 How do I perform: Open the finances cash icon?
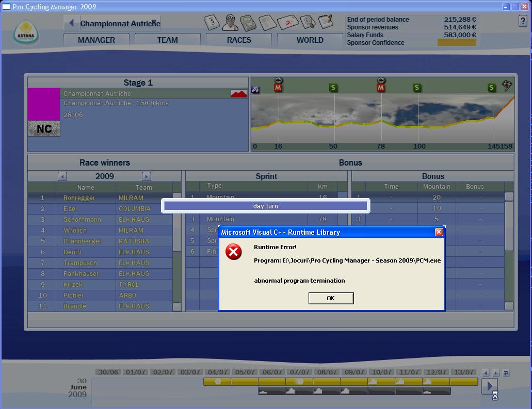[x=248, y=22]
